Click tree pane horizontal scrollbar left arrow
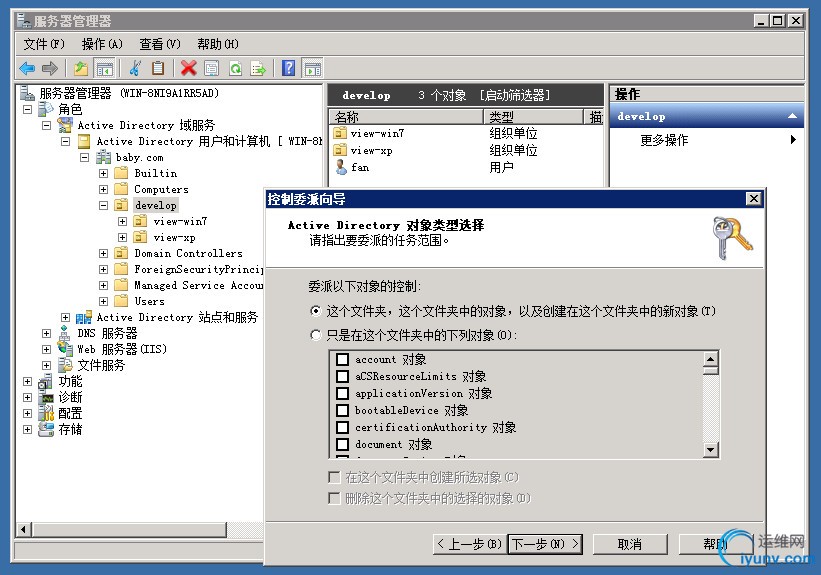Viewport: 821px width, 575px height. coord(24,529)
